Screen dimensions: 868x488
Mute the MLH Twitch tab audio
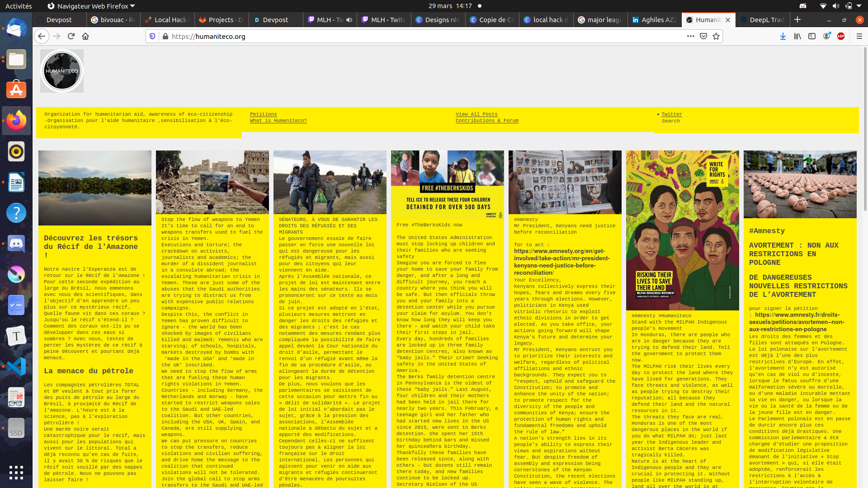pyautogui.click(x=349, y=20)
